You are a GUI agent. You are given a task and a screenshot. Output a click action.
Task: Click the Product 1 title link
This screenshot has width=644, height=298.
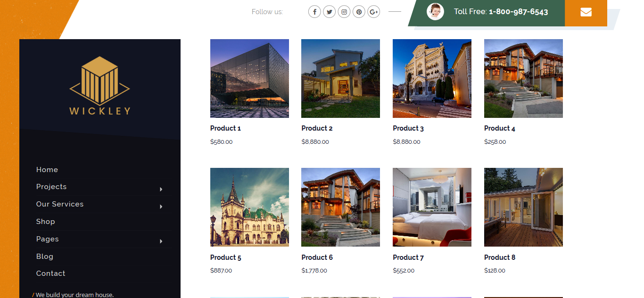point(225,128)
